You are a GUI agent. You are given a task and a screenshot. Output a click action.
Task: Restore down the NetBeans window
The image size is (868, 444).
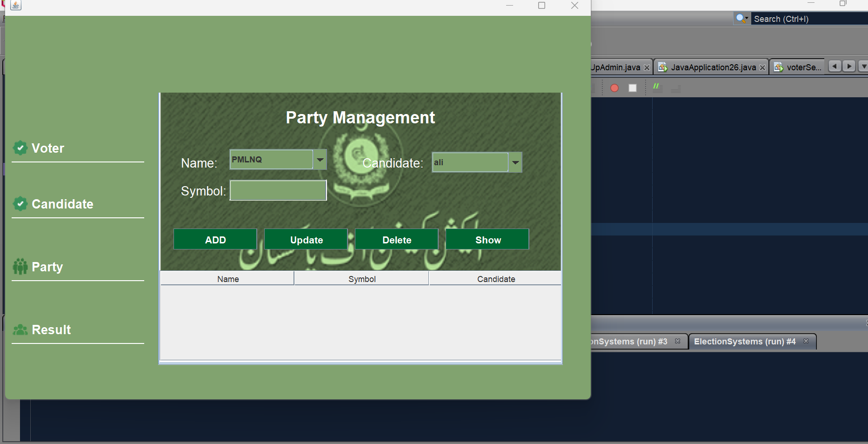click(x=843, y=3)
